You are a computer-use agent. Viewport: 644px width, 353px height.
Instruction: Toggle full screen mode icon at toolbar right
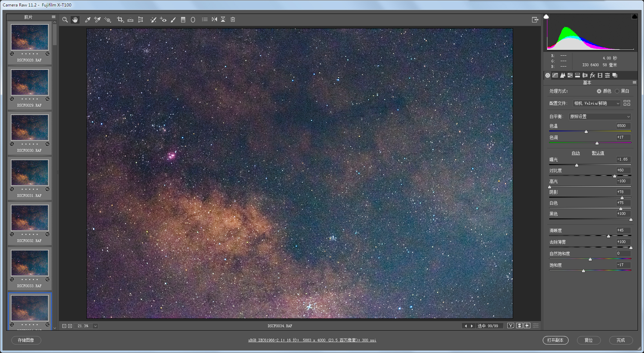(x=535, y=20)
